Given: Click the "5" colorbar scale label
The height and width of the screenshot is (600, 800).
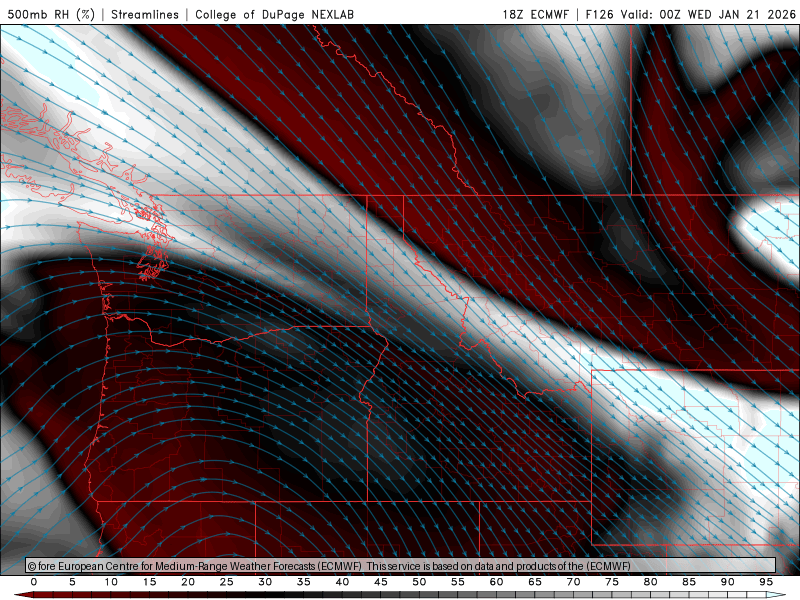Looking at the screenshot, I should [72, 582].
